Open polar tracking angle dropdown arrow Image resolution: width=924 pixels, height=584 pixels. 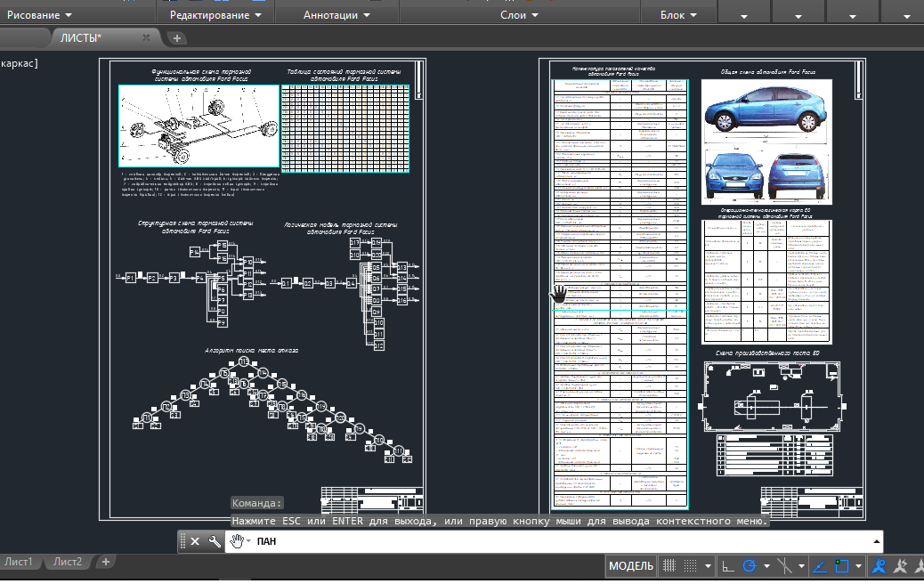(766, 566)
